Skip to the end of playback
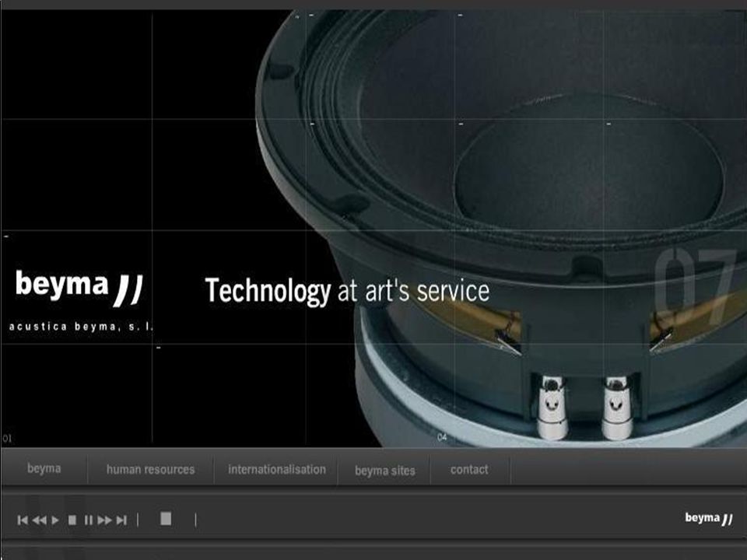This screenshot has height=560, width=747. tap(121, 520)
